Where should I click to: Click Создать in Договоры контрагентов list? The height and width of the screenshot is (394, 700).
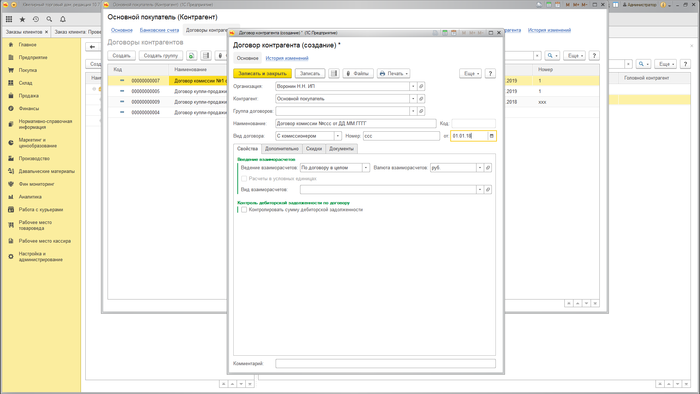tap(121, 56)
